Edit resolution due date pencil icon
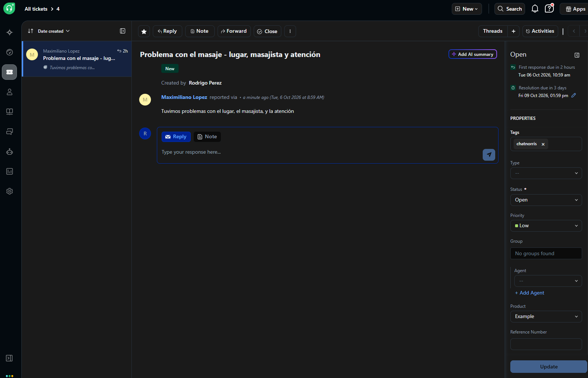This screenshot has width=588, height=378. (574, 96)
